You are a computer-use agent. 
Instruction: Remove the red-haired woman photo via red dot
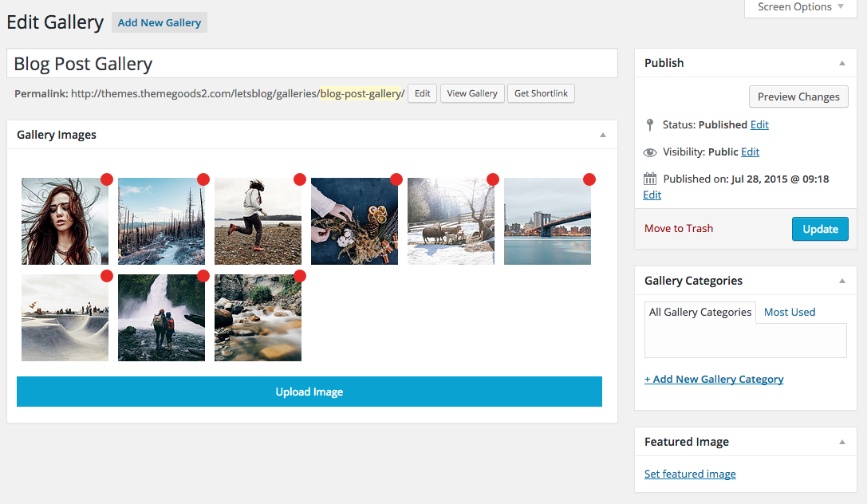pos(107,179)
